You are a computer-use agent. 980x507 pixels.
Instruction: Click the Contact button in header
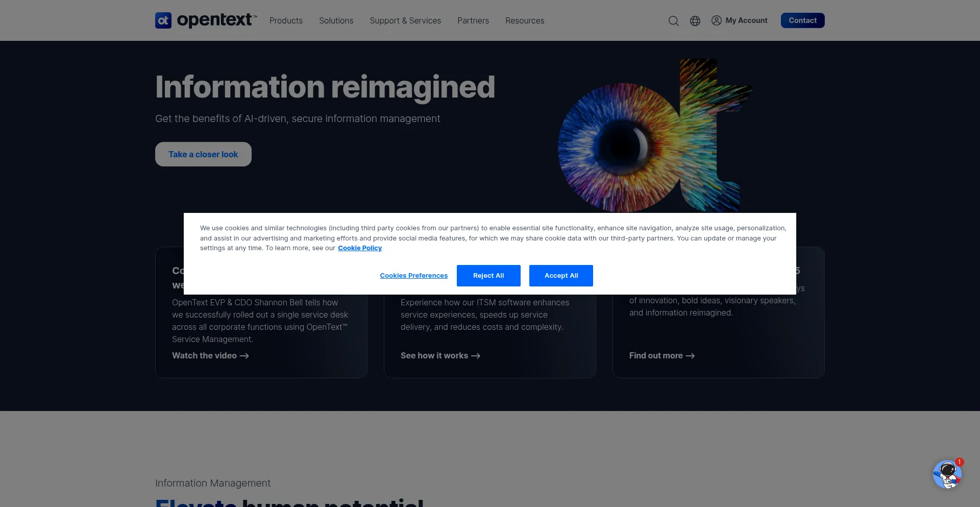click(802, 20)
